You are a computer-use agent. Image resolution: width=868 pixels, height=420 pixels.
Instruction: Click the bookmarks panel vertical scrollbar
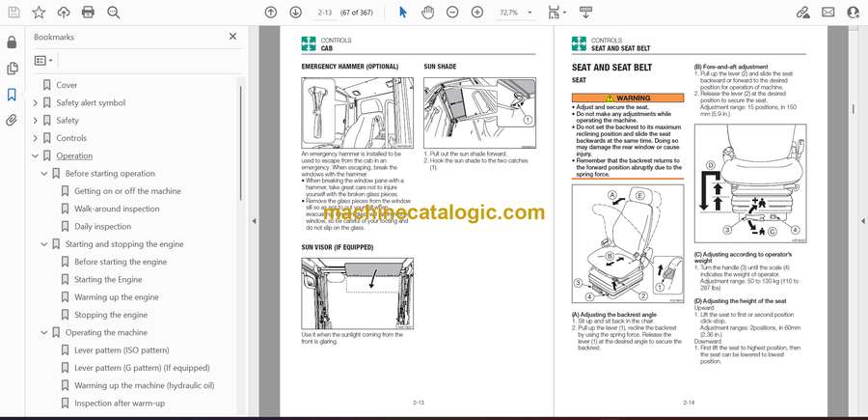click(241, 143)
